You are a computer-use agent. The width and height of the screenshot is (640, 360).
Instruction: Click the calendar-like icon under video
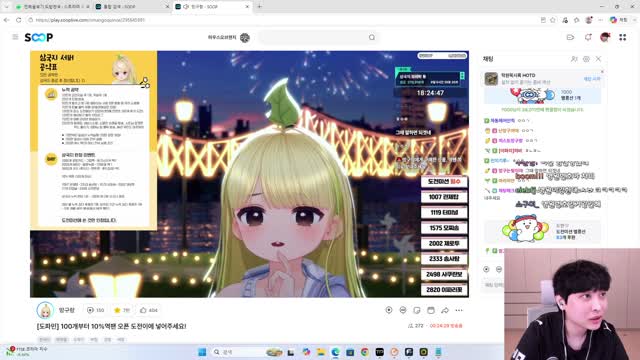431,310
